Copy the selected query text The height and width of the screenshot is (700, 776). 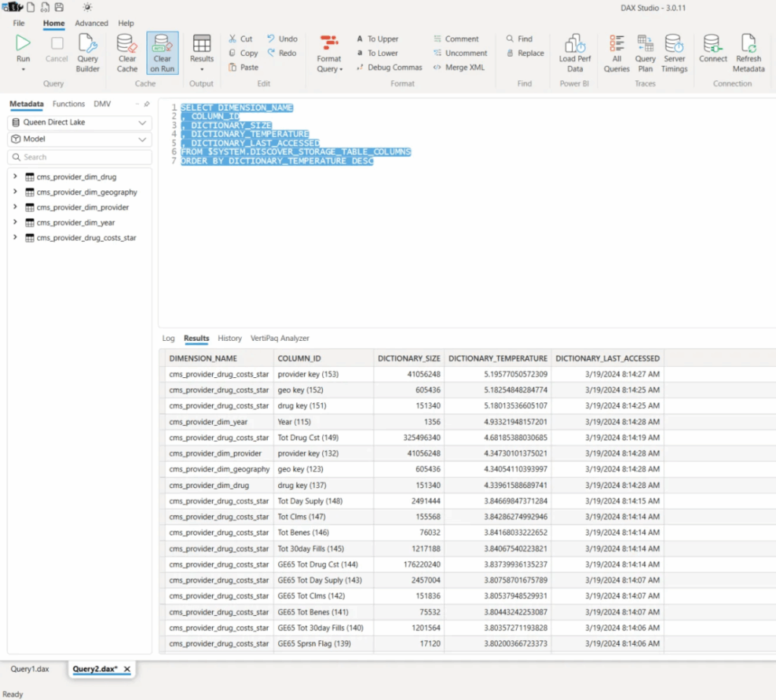tap(243, 53)
